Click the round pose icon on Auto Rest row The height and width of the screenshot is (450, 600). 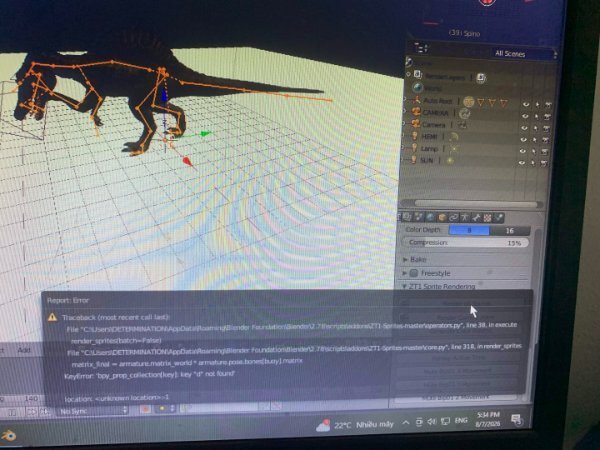point(469,101)
